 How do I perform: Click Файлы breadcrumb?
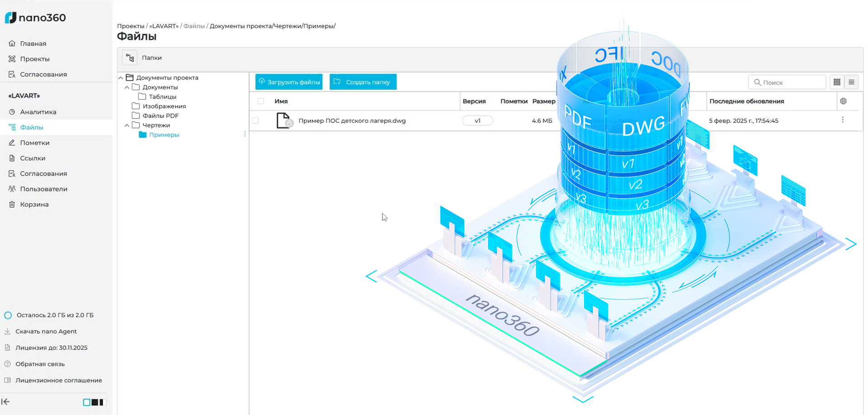click(194, 26)
